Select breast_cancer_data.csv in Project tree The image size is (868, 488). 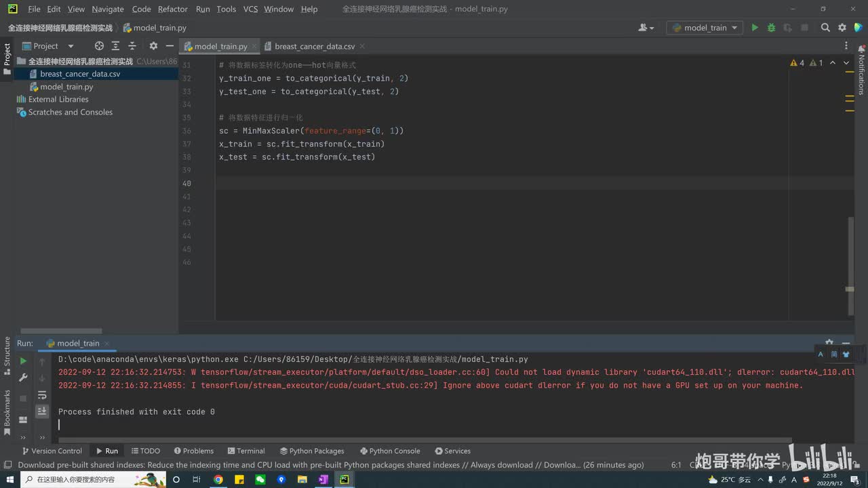tap(80, 74)
